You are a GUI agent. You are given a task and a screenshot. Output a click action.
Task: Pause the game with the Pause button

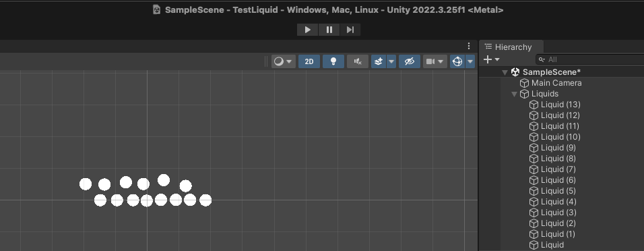tap(329, 30)
